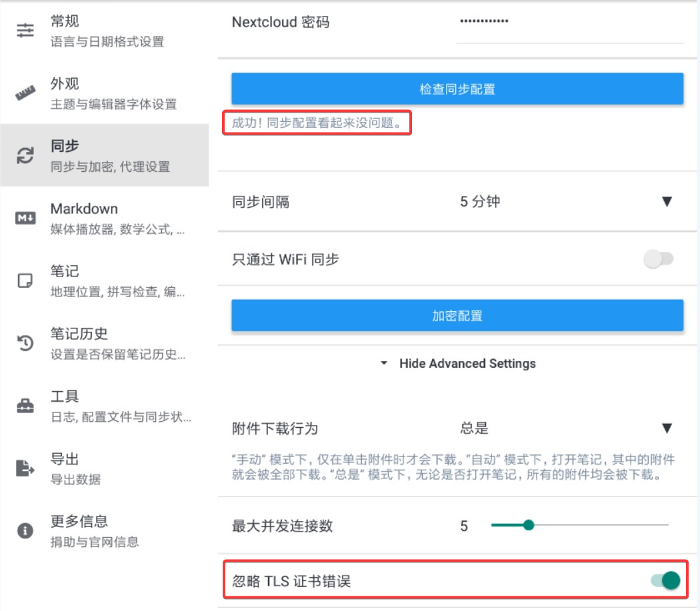Click the 附件下载行为 label

(275, 428)
